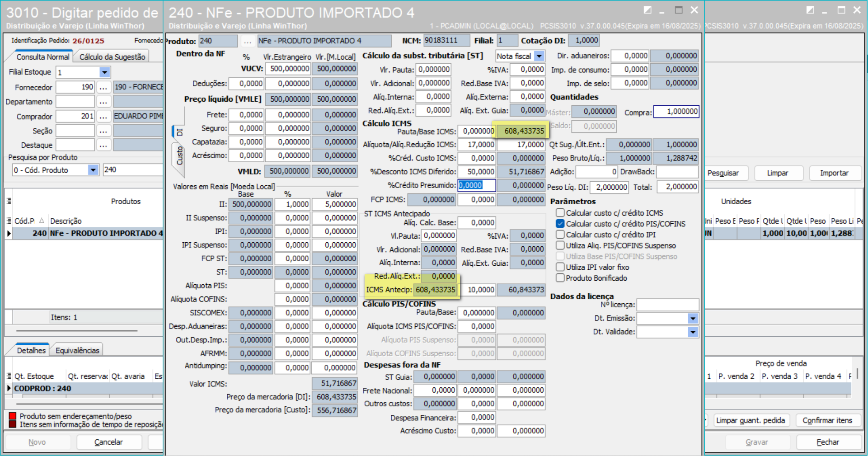Click the Produtos grid options icon

9,201
